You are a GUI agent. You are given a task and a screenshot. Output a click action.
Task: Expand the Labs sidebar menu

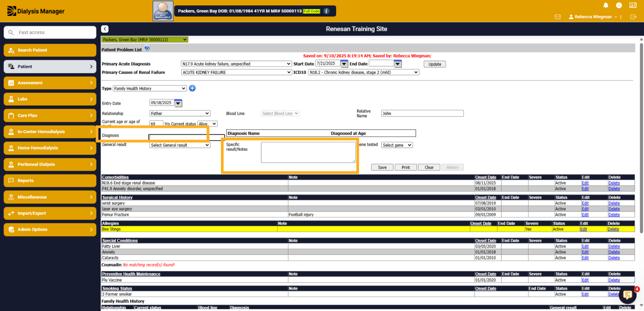[x=50, y=99]
